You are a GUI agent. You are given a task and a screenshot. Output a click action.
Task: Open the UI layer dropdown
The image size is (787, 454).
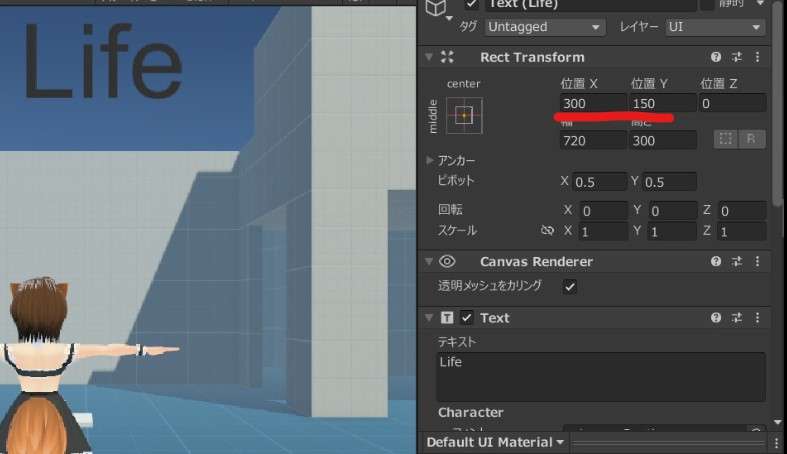714,27
